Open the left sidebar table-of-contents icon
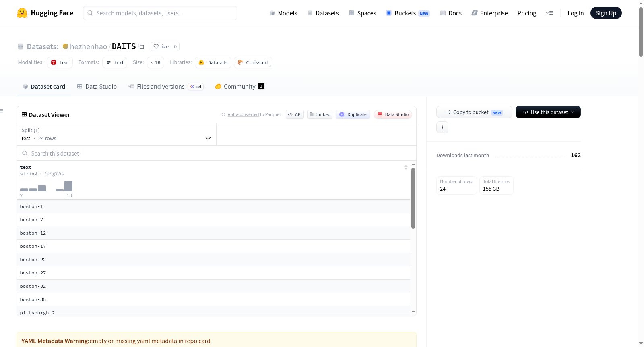644x347 pixels. (2, 111)
